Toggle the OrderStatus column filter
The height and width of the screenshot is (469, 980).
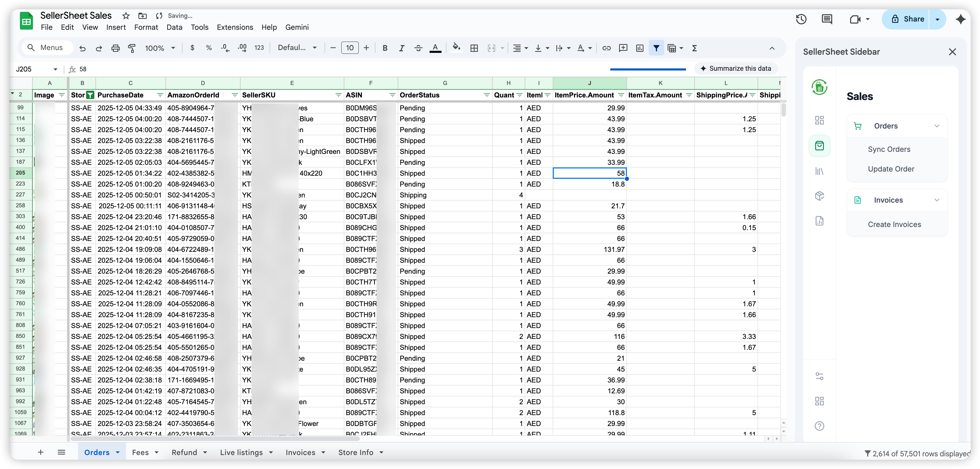486,95
